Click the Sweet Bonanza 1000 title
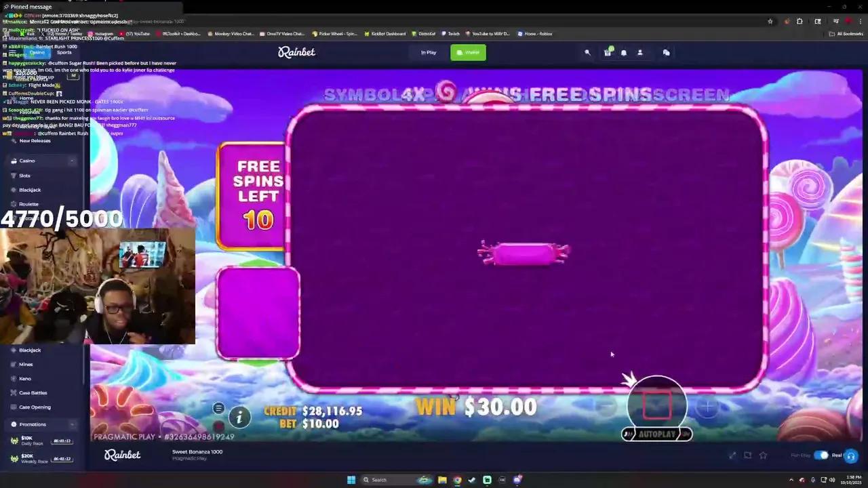 click(197, 451)
